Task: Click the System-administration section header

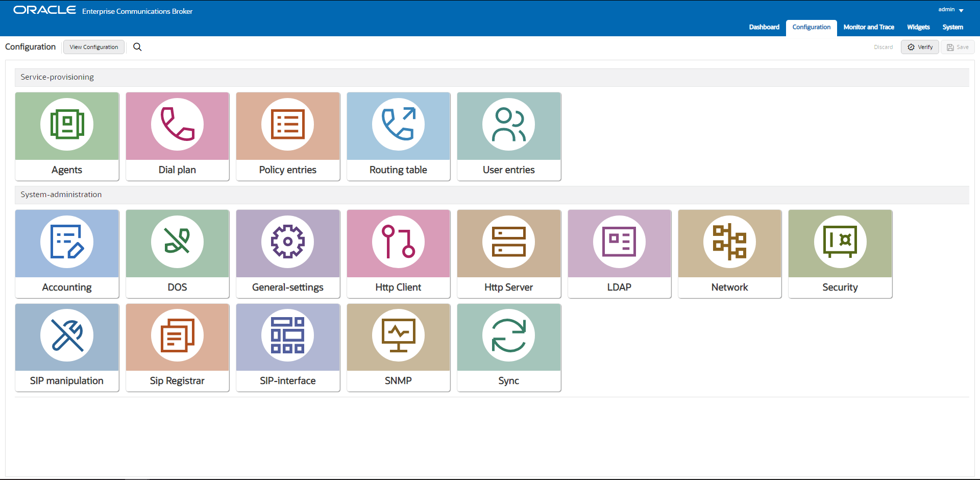Action: click(492, 195)
